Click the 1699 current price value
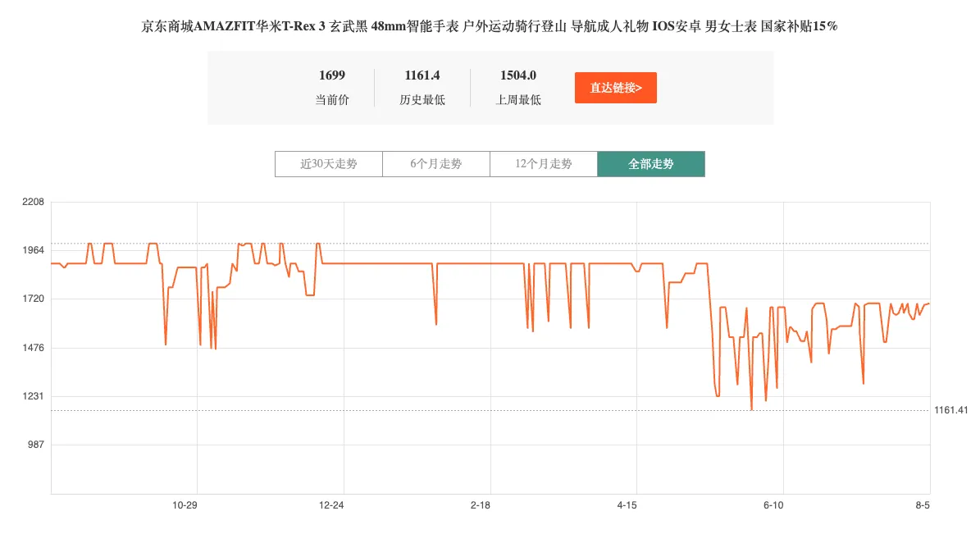The width and height of the screenshot is (980, 534). point(332,75)
